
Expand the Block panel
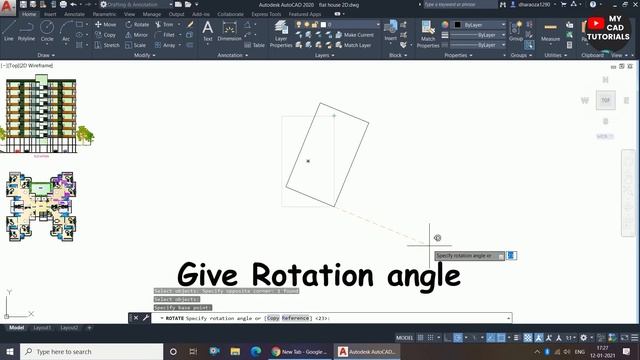pyautogui.click(x=398, y=55)
